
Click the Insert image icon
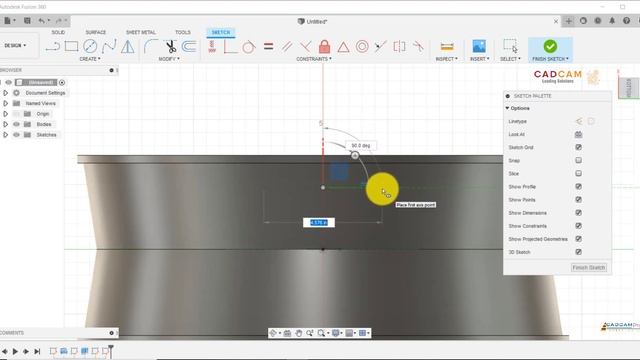479,46
